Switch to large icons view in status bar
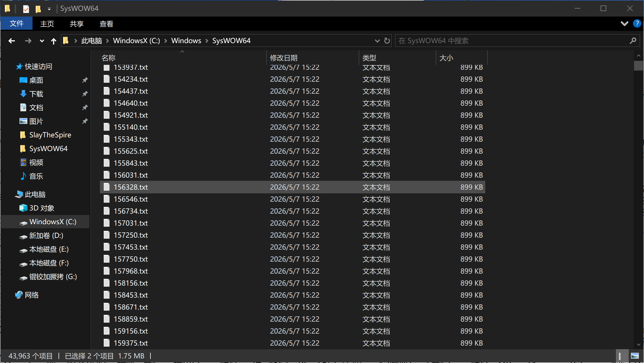Image resolution: width=644 pixels, height=363 pixels. click(635, 356)
